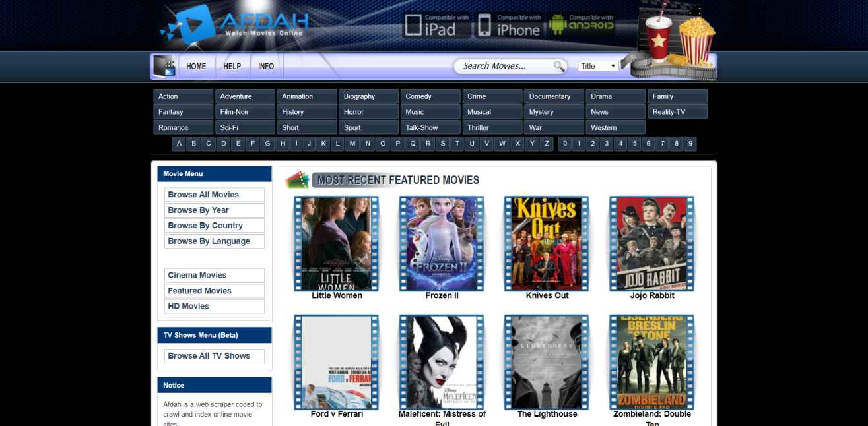Open the INFO menu item

(266, 66)
